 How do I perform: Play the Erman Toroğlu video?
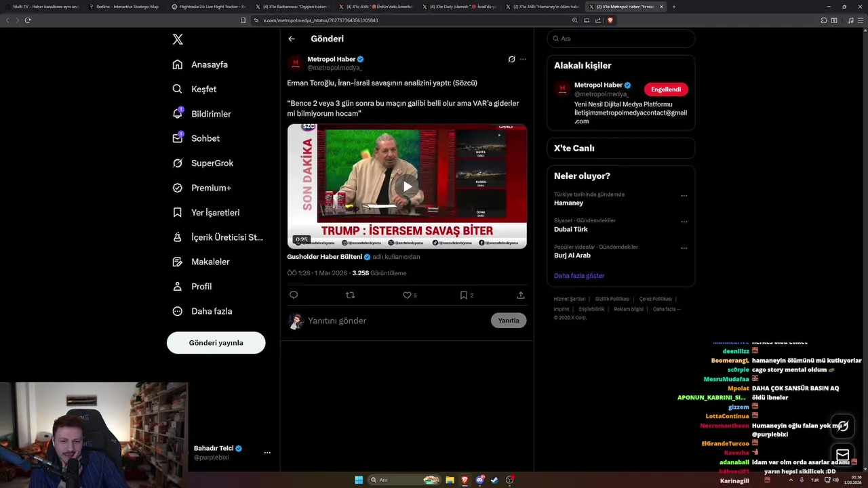click(x=407, y=186)
